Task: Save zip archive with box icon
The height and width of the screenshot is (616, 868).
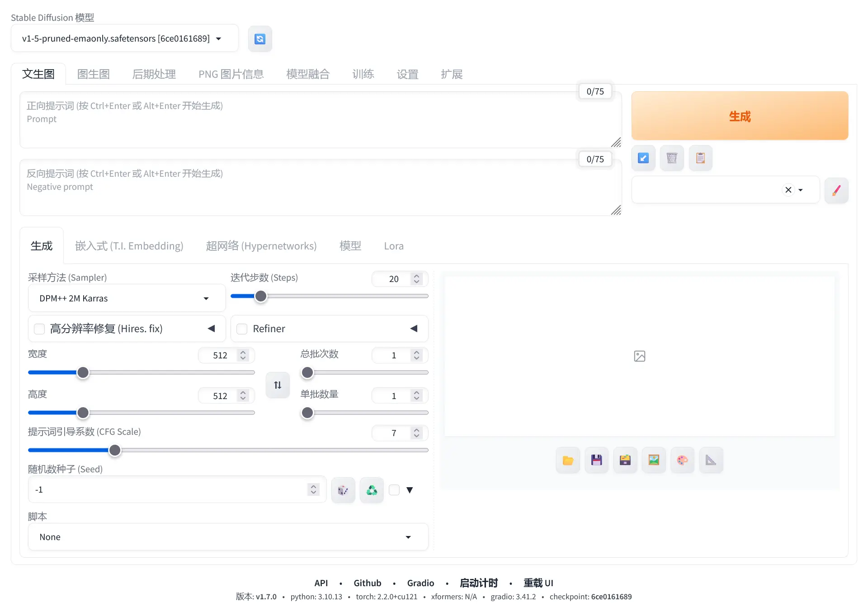Action: coord(625,461)
